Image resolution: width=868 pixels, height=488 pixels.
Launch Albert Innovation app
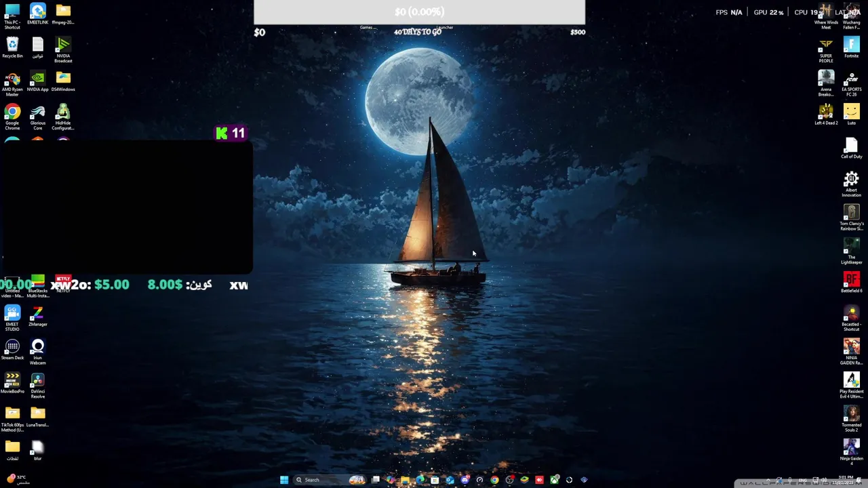coord(851,184)
